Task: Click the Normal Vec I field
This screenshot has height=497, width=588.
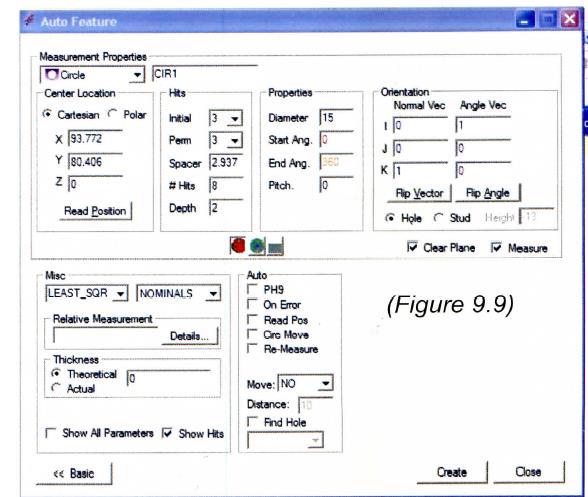Action: [x=420, y=125]
